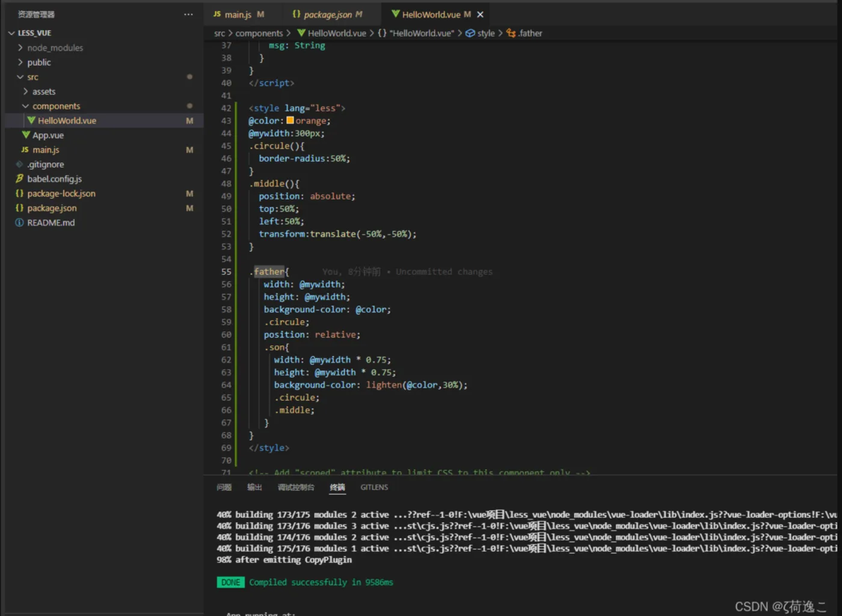842x616 pixels.
Task: Click the braces icon beside package-lock.json
Action: [x=19, y=194]
